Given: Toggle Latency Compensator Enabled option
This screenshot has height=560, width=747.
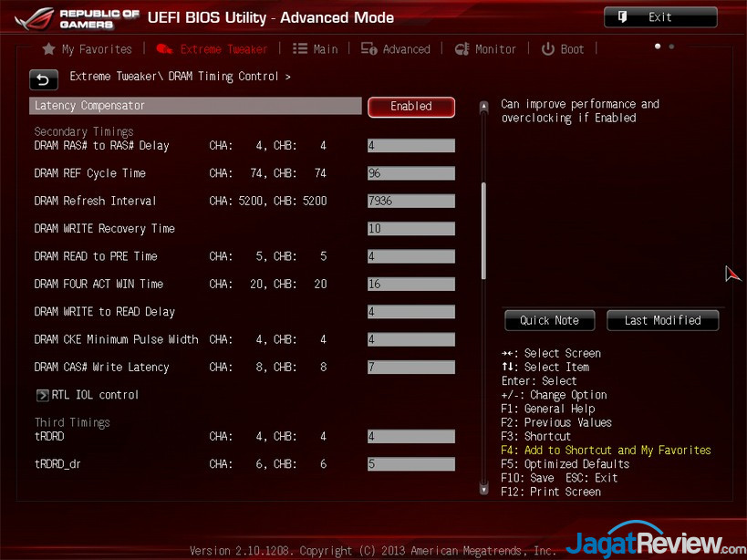Looking at the screenshot, I should [x=411, y=107].
